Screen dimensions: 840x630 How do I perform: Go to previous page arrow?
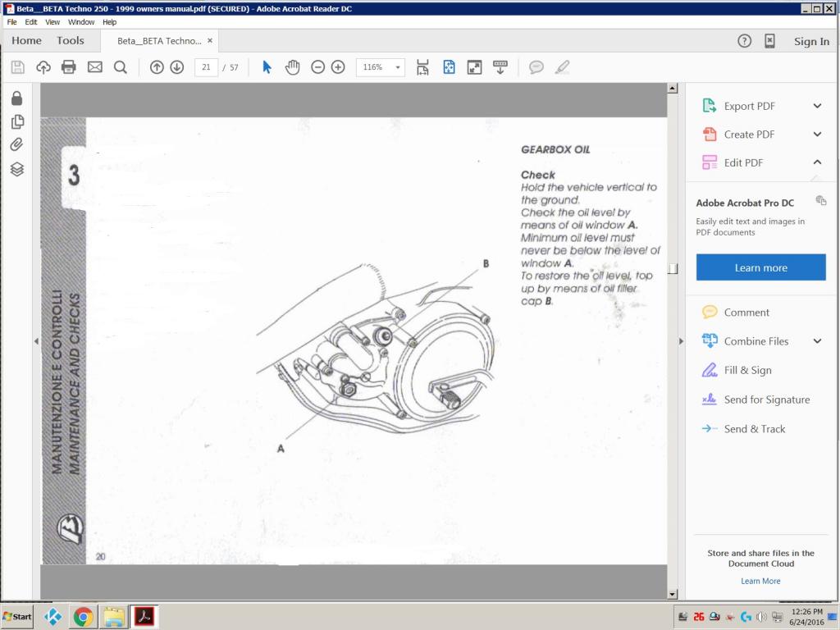point(157,67)
